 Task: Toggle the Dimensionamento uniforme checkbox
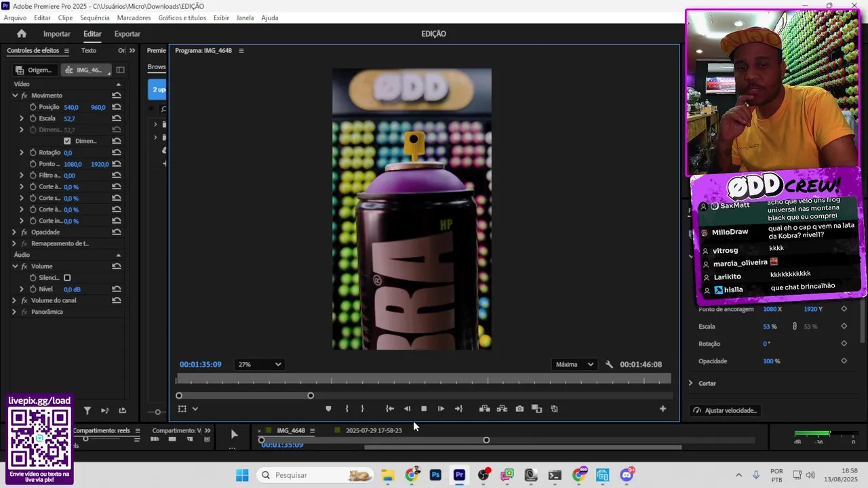coord(67,141)
